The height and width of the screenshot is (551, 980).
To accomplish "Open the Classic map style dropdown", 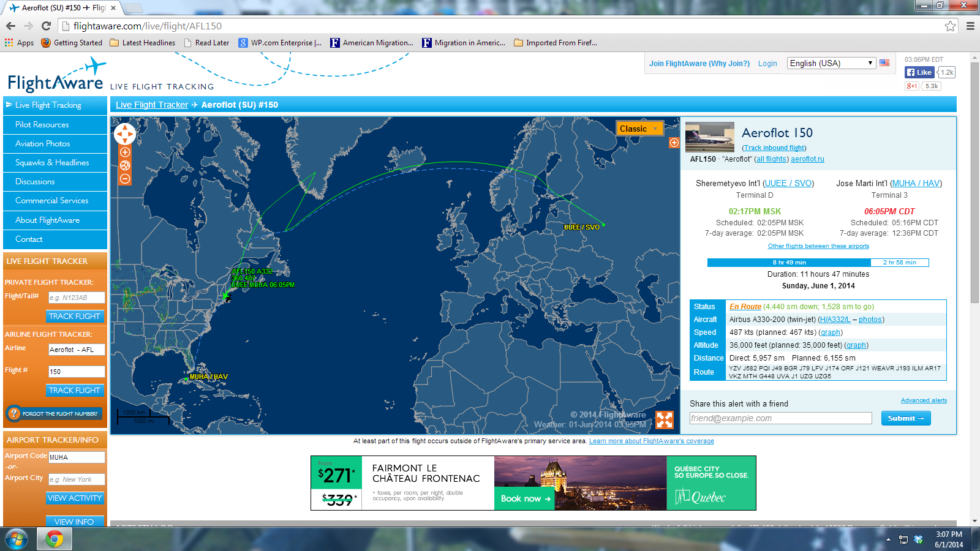I will tap(639, 129).
